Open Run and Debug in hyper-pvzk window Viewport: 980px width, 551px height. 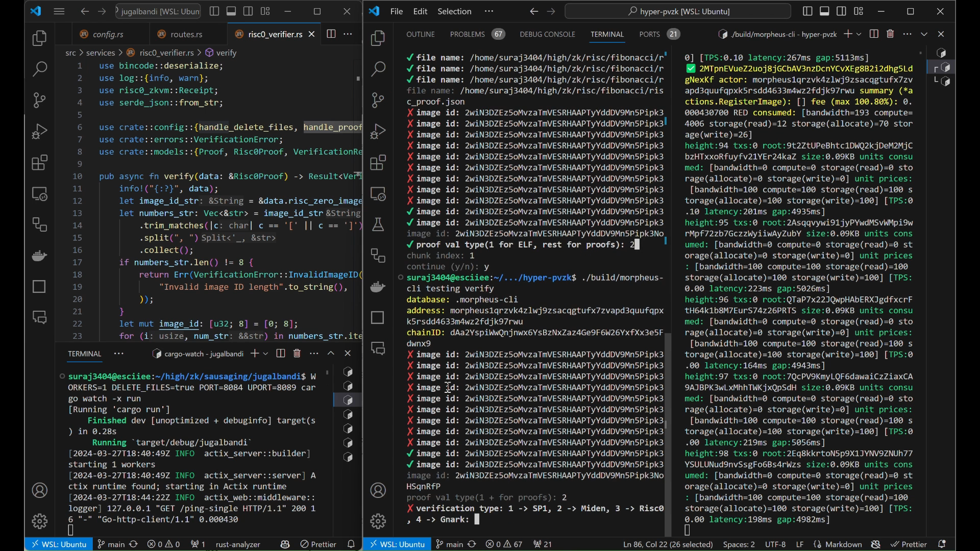click(x=378, y=131)
